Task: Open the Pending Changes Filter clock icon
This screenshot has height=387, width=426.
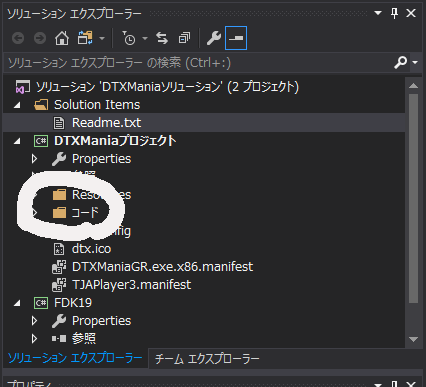Action: tap(128, 38)
